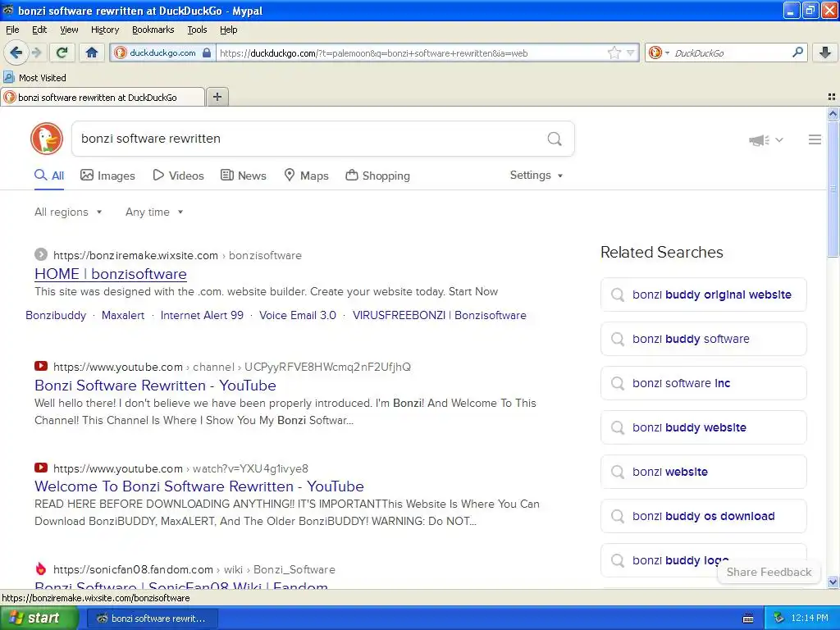The height and width of the screenshot is (630, 840).
Task: Switch to News results tab
Action: (x=244, y=176)
